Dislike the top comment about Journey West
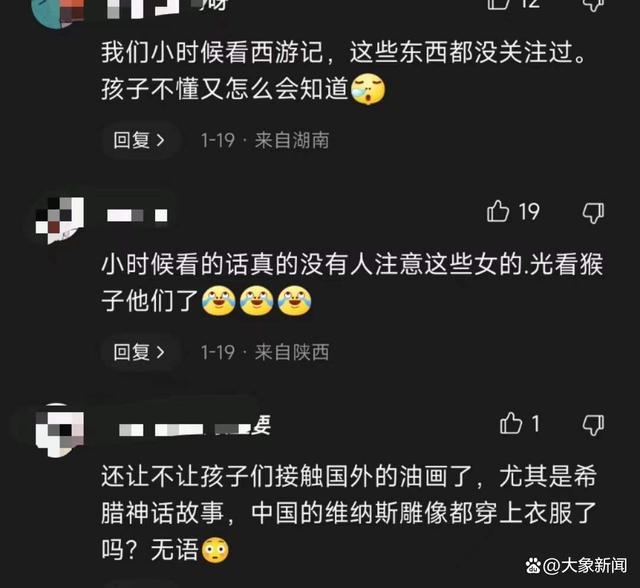640x588 pixels. point(593,5)
